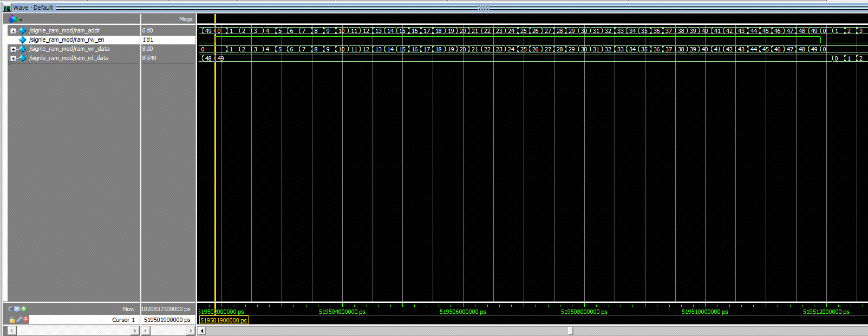868x336 pixels.
Task: Click left arrow of signal names scrollbar
Action: pos(11,331)
